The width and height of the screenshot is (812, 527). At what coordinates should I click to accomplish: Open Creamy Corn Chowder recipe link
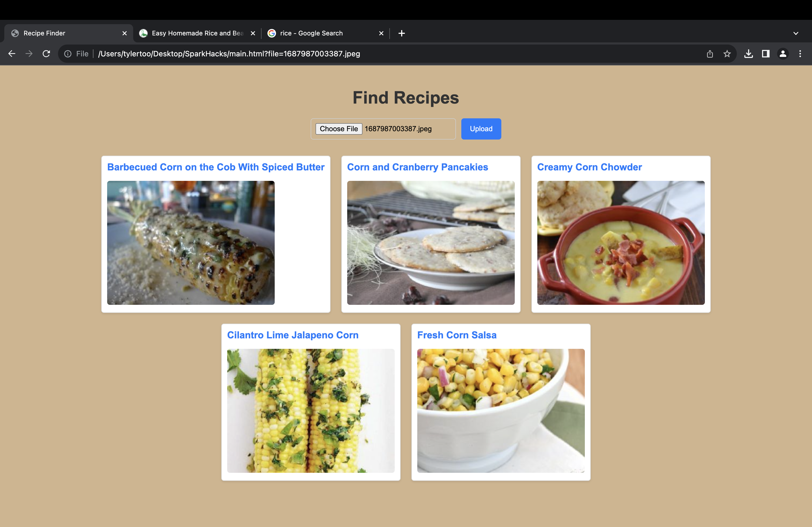pyautogui.click(x=589, y=167)
